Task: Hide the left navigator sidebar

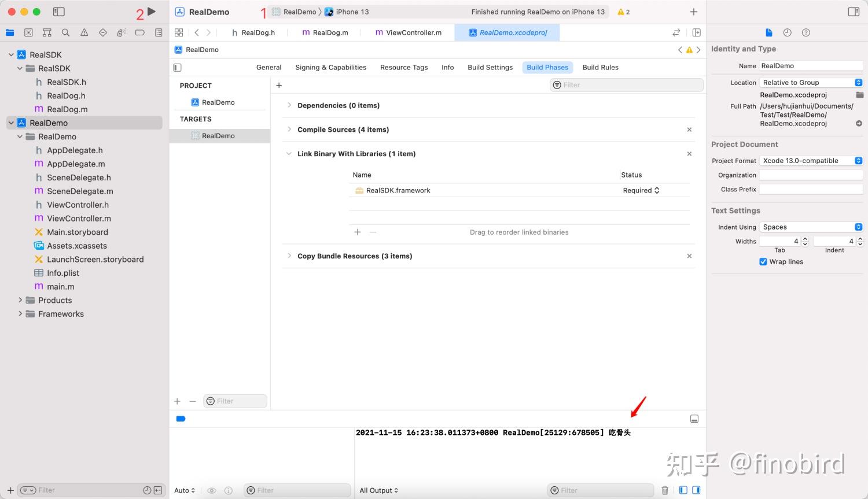Action: click(58, 12)
